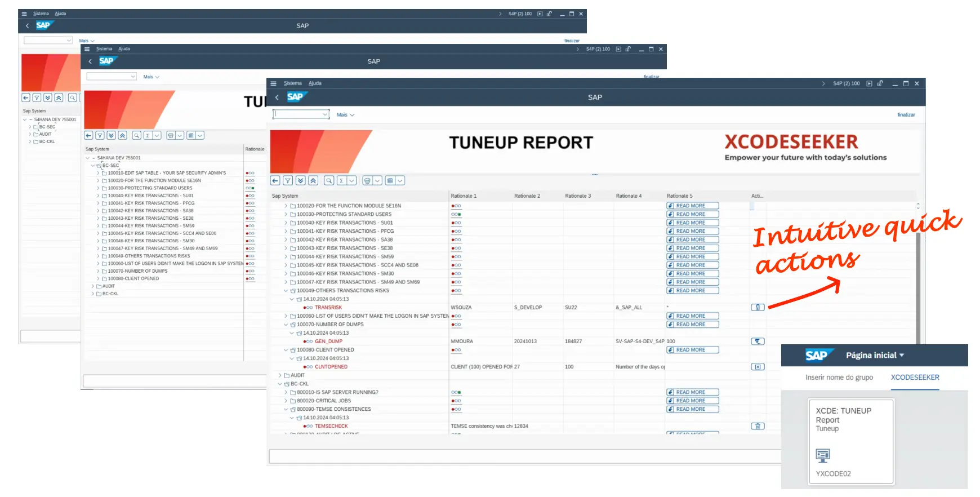Viewport: 980px width, 497px height.
Task: Click the action icon in CLNTOPENED row
Action: [x=758, y=367]
